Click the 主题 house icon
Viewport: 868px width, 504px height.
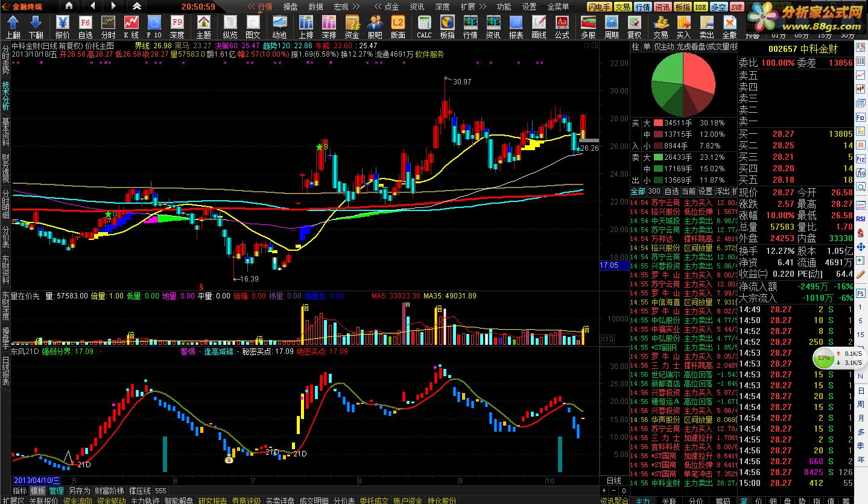[x=204, y=23]
